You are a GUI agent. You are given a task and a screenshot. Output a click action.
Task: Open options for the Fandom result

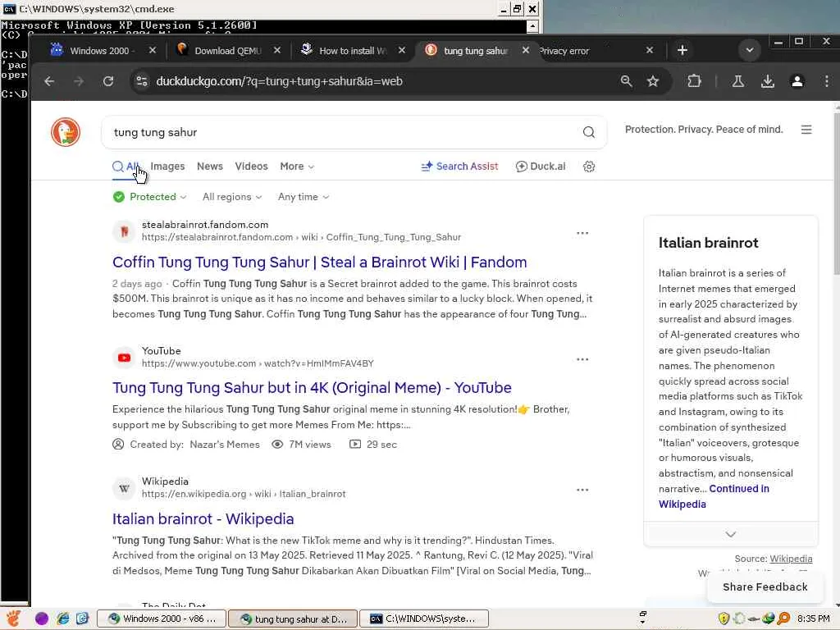582,233
